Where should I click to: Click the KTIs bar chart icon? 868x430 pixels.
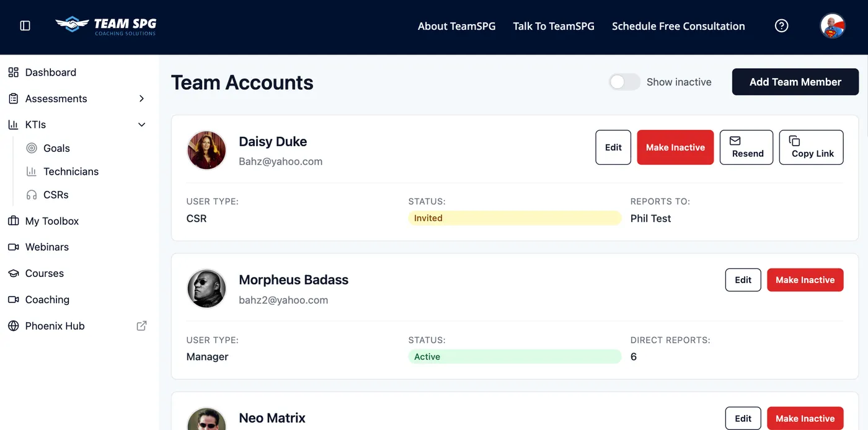pyautogui.click(x=13, y=125)
